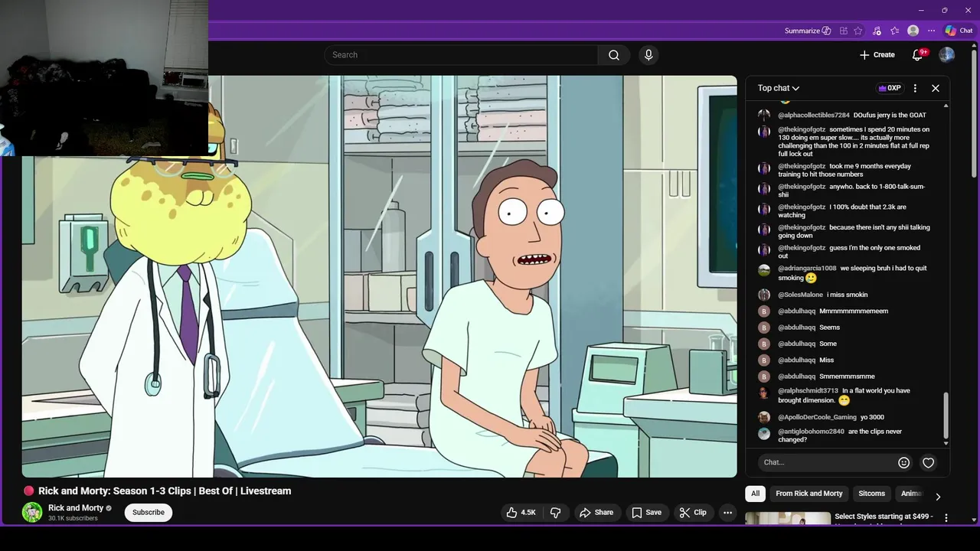Open the chat emoji picker
The height and width of the screenshot is (551, 980).
(903, 462)
